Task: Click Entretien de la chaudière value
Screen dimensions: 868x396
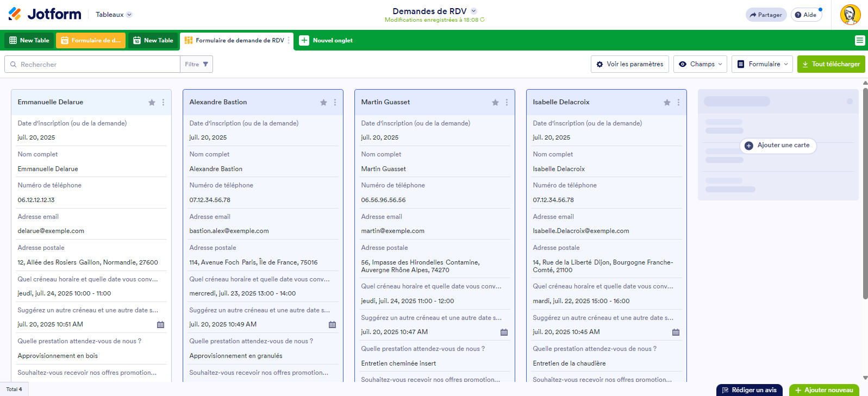Action: pos(569,363)
